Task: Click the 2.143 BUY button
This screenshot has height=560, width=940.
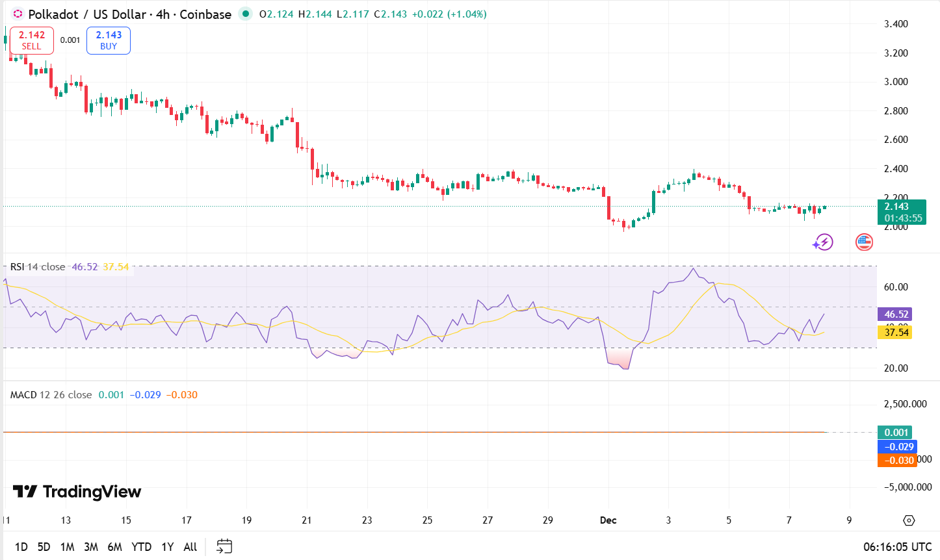Action: [x=109, y=40]
